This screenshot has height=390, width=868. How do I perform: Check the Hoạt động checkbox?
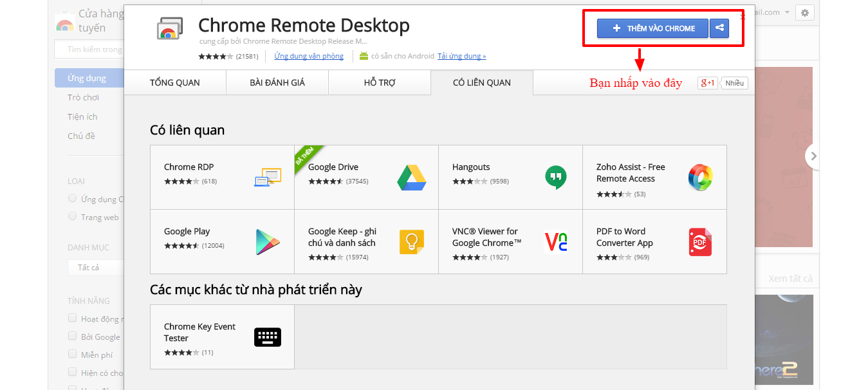pyautogui.click(x=73, y=318)
